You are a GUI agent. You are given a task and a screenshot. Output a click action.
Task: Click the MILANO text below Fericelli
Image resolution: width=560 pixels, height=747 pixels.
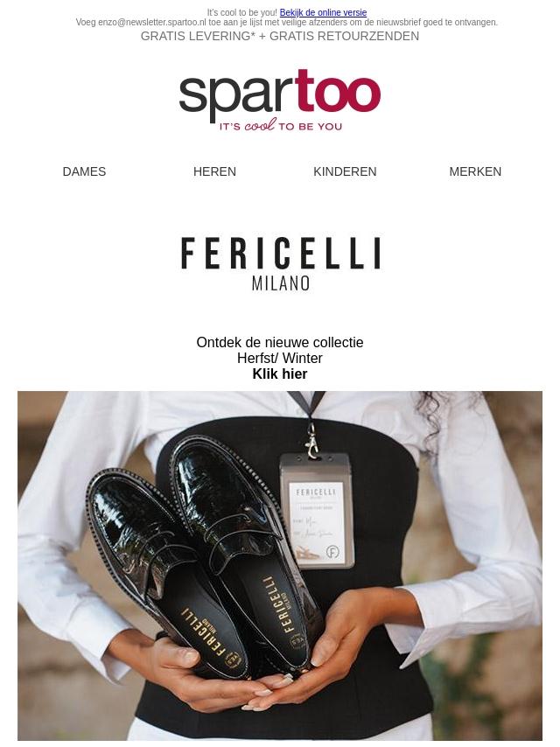[281, 283]
